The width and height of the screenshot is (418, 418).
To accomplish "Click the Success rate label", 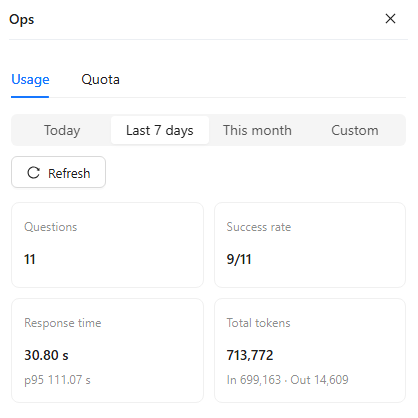I will (x=259, y=227).
